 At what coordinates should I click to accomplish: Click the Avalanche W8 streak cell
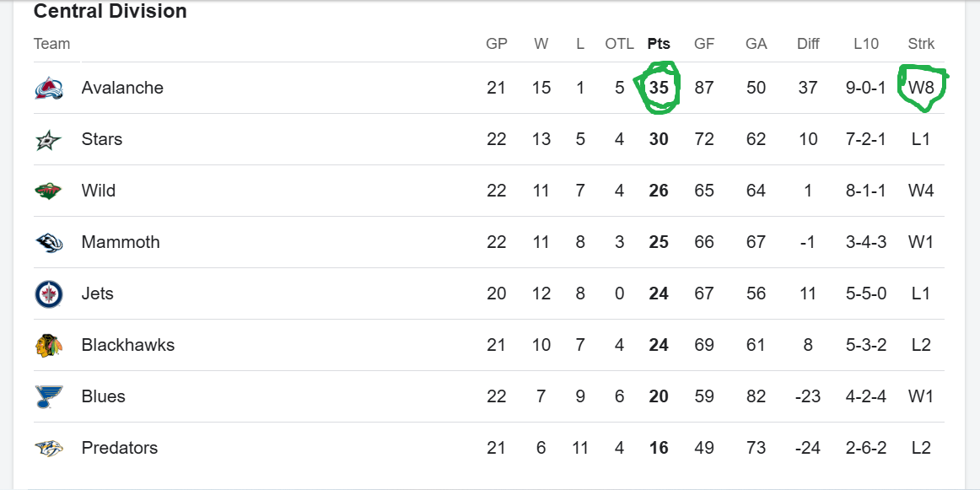[x=921, y=88]
